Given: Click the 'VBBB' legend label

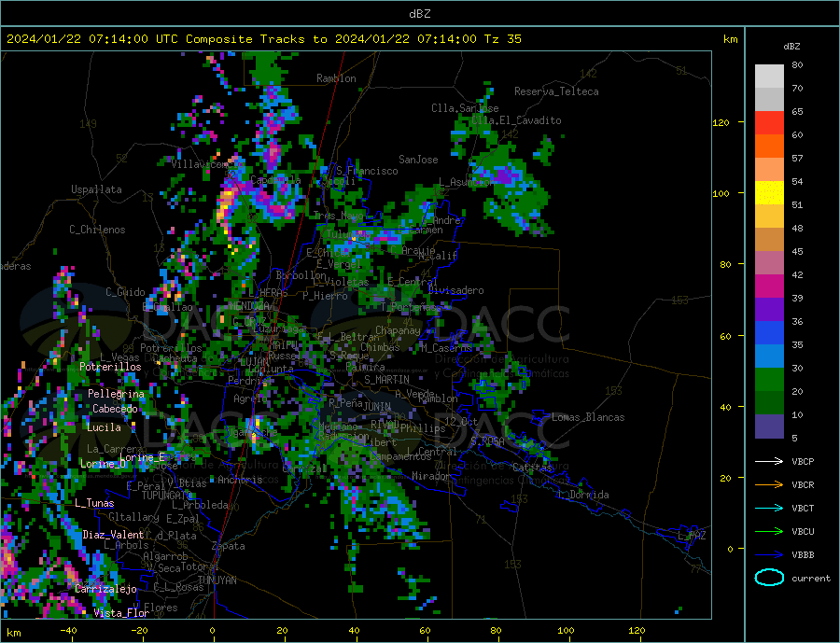Looking at the screenshot, I should pos(803,555).
